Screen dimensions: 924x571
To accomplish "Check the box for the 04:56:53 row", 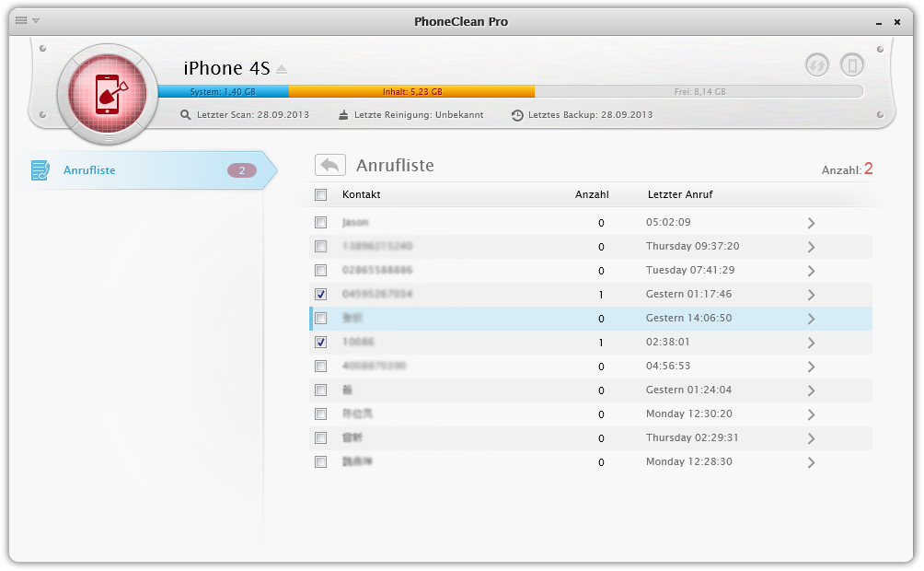I will click(320, 367).
